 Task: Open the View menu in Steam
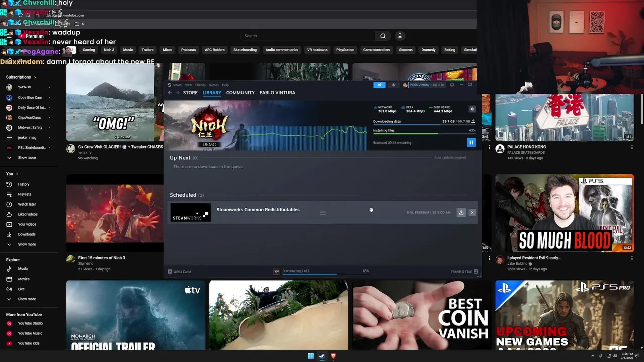188,85
